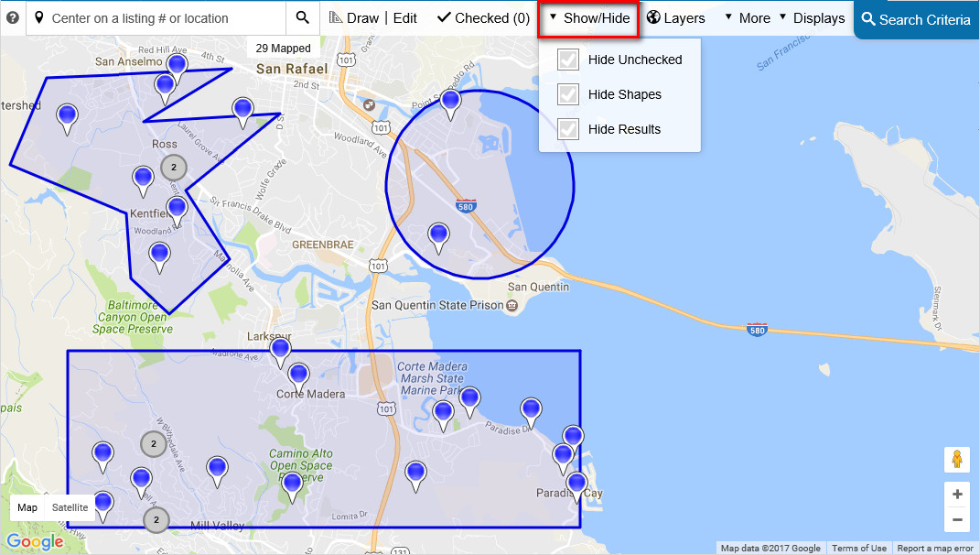Open the 2-listing cluster beside Mill Valley

tap(156, 519)
